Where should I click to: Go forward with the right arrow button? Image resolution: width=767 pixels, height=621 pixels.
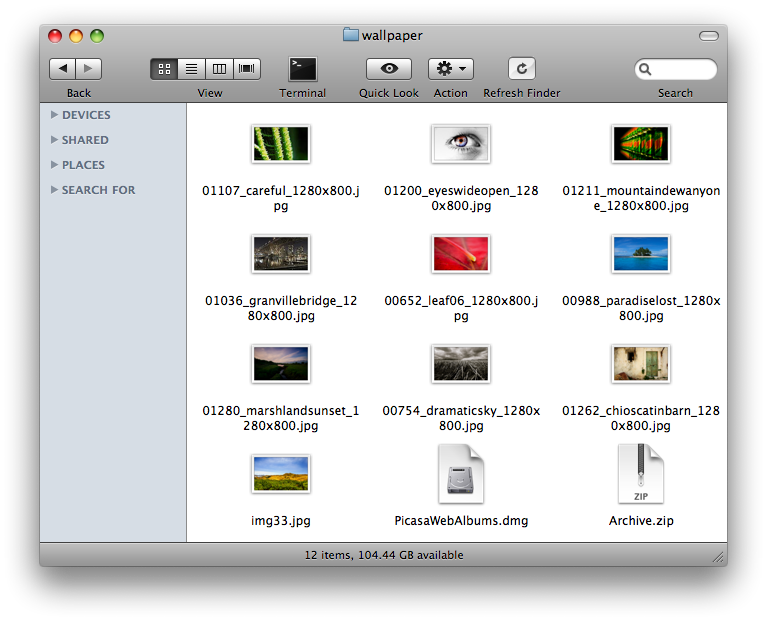[x=89, y=69]
